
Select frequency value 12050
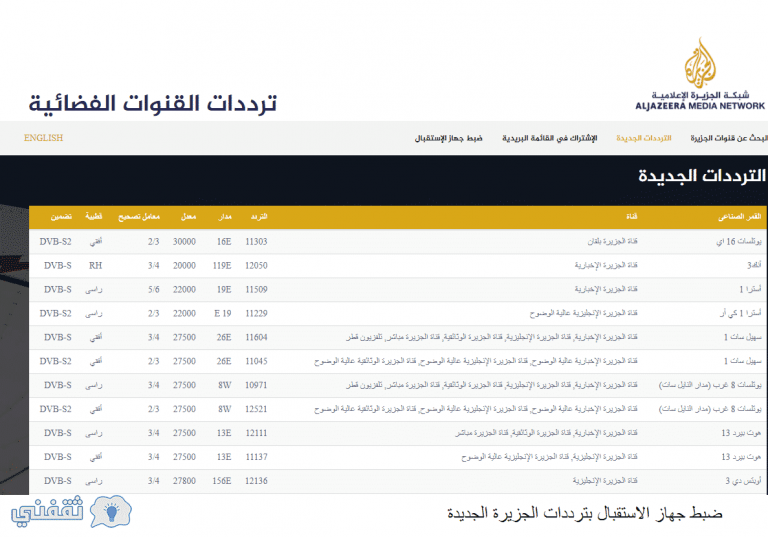pyautogui.click(x=256, y=266)
